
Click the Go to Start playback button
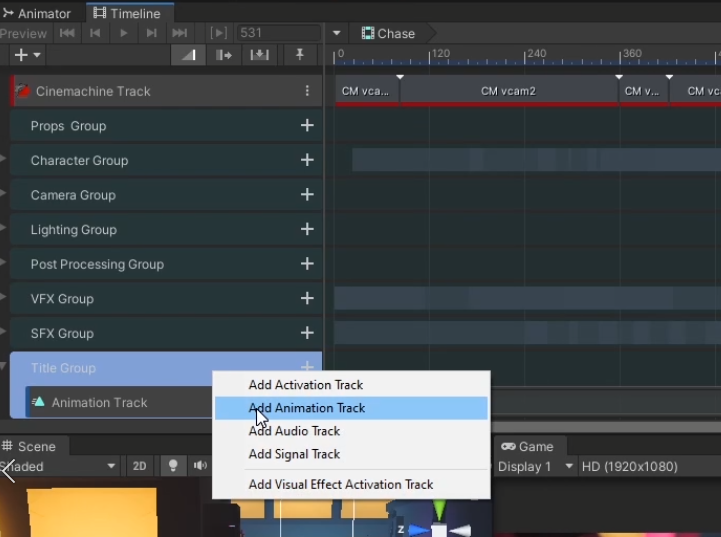[67, 33]
